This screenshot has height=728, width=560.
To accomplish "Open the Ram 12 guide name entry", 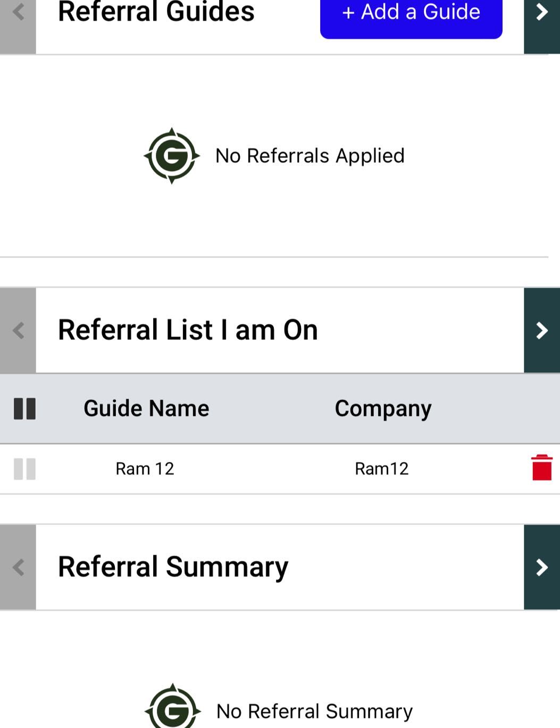I will [x=145, y=468].
